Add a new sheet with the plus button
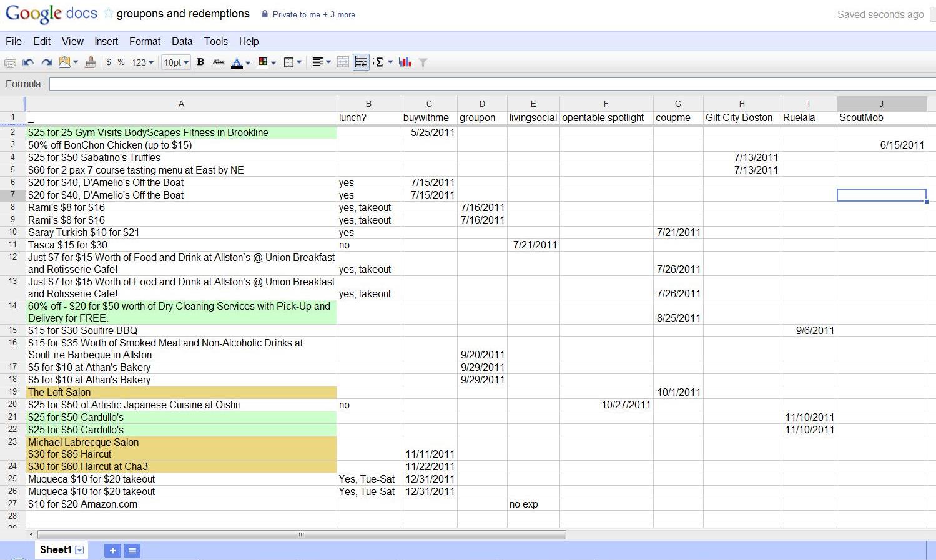 [x=112, y=551]
